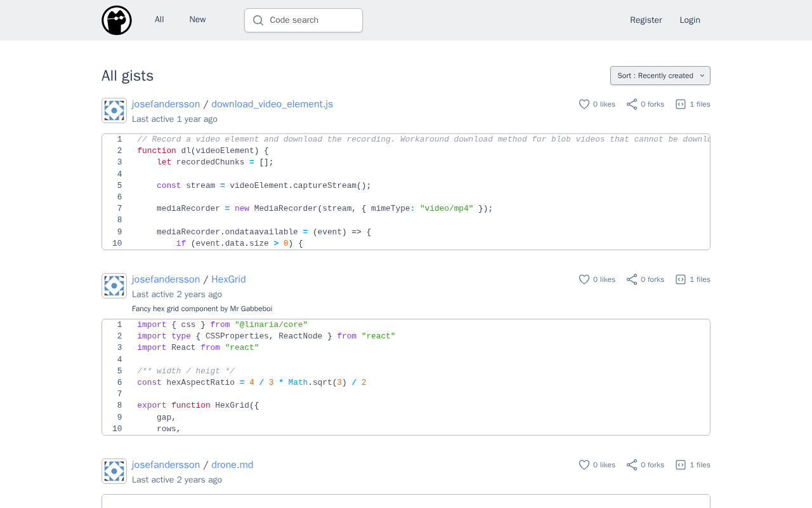
Task: Click the forks icon for drone.md gist
Action: click(632, 465)
